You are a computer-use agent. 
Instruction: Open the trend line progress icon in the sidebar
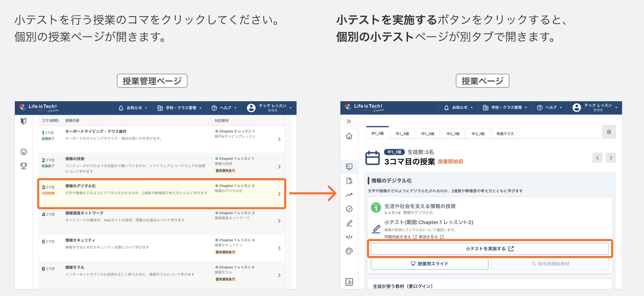(349, 195)
